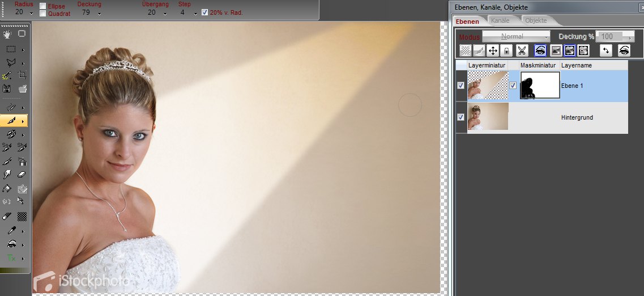
Task: Click the scissors icon in layers panel
Action: coord(522,50)
